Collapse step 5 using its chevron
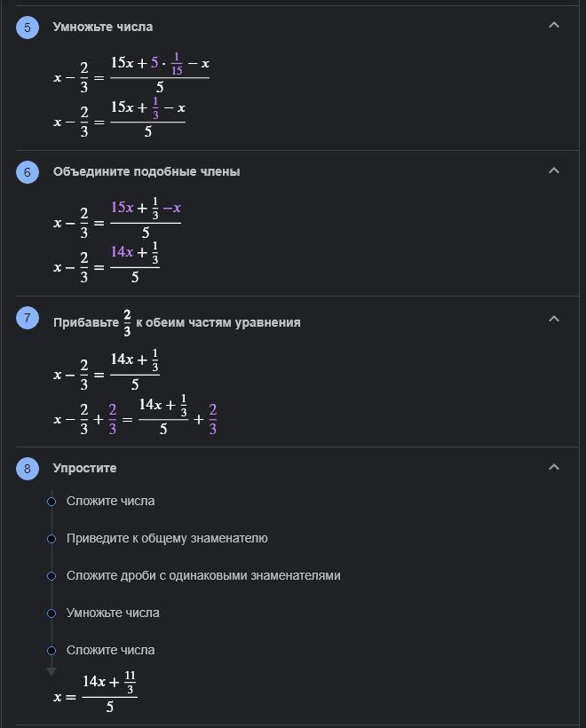This screenshot has width=586, height=728. [x=554, y=26]
